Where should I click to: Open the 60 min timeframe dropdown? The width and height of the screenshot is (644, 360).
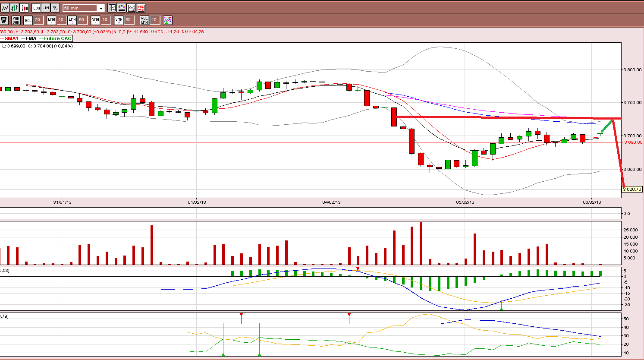84,8
